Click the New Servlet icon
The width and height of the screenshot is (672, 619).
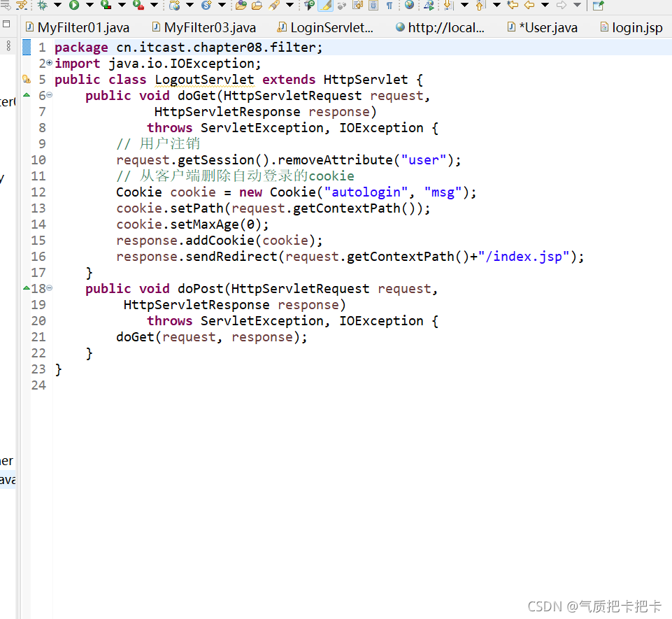point(206,5)
